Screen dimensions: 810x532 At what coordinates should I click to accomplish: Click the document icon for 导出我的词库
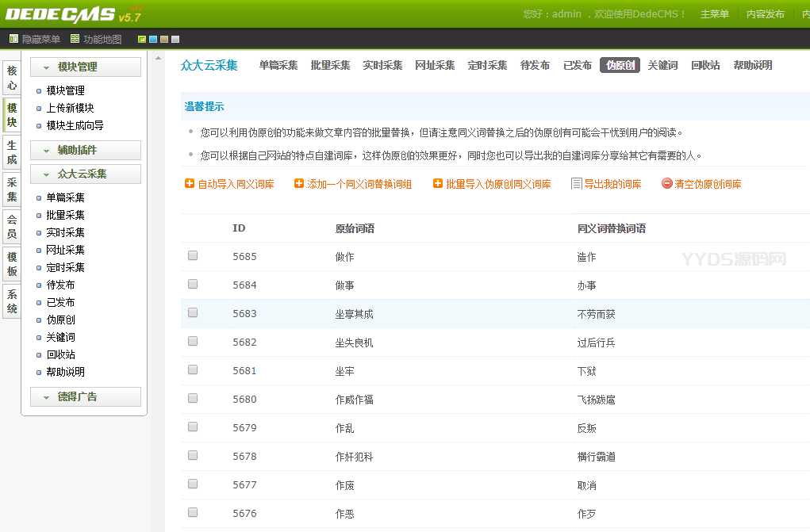tap(577, 183)
